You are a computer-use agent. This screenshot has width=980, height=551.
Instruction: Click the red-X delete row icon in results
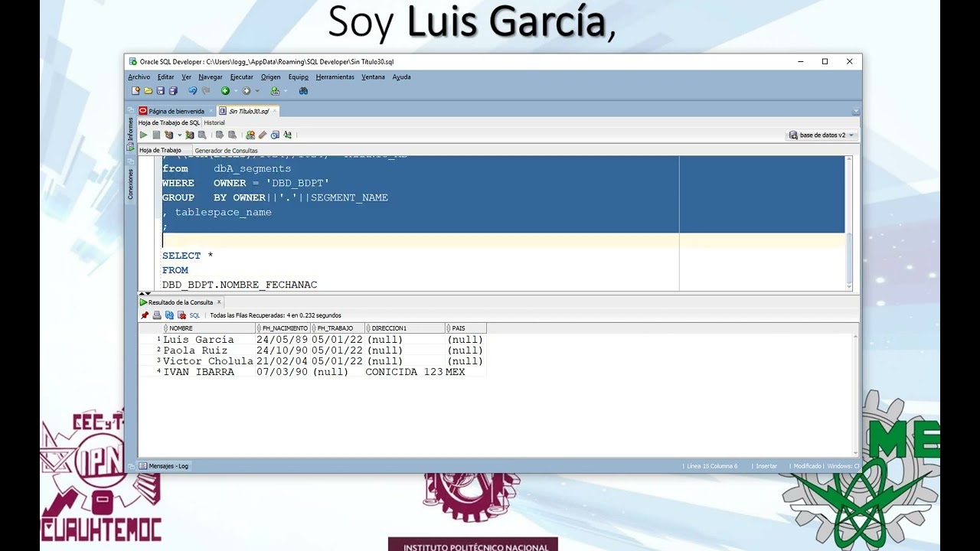pyautogui.click(x=181, y=315)
